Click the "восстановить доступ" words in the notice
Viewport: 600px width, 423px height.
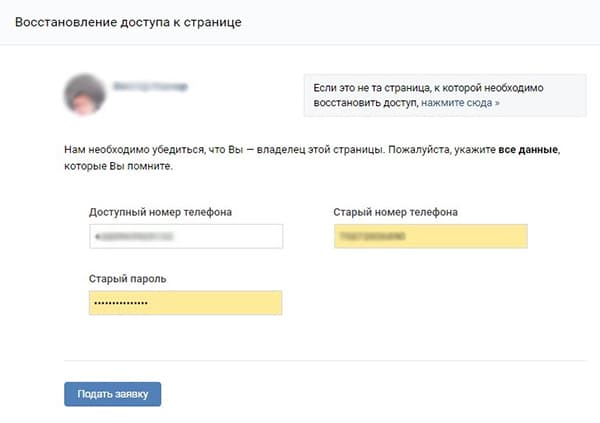(x=365, y=103)
